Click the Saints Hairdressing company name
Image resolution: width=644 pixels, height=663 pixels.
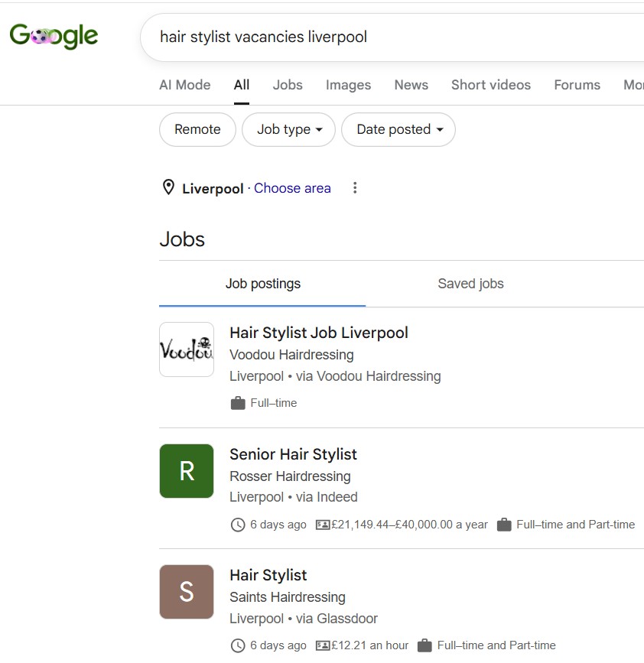pyautogui.click(x=288, y=597)
